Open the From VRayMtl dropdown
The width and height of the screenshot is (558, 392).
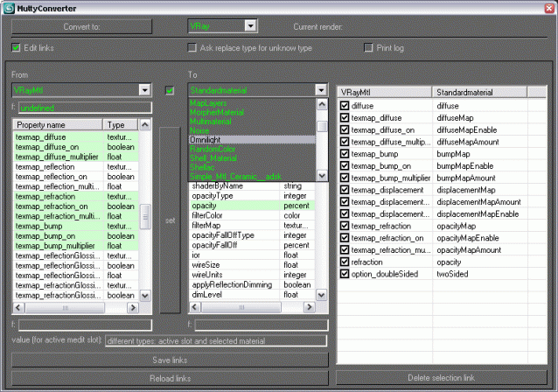pos(145,90)
